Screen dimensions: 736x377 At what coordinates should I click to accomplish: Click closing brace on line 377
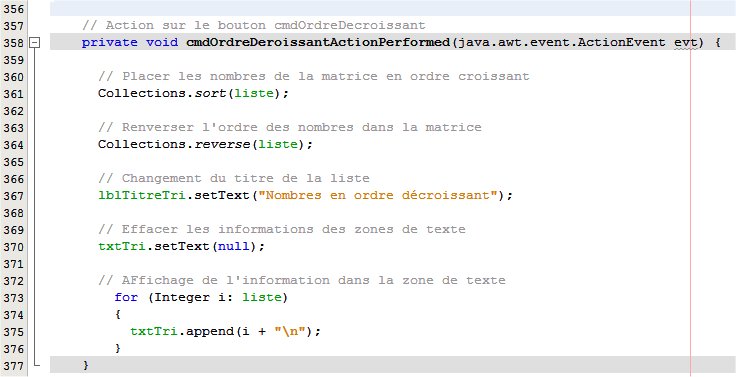[x=85, y=365]
